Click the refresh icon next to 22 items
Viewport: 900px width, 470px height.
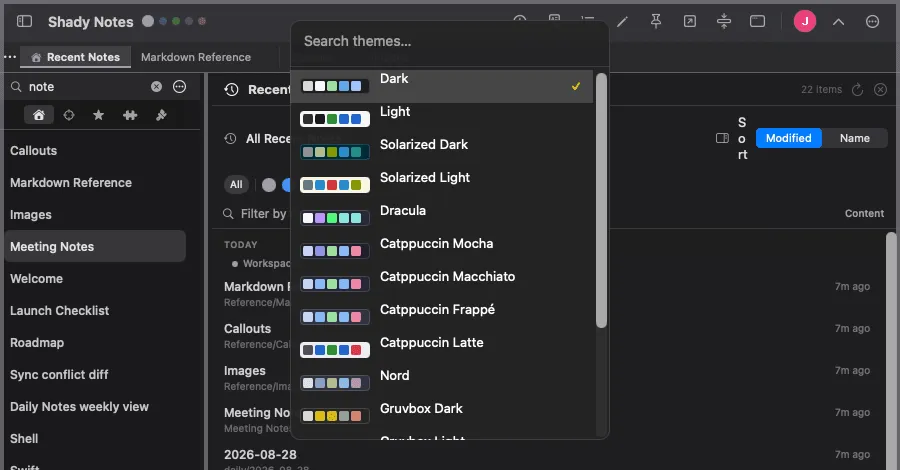(x=858, y=90)
